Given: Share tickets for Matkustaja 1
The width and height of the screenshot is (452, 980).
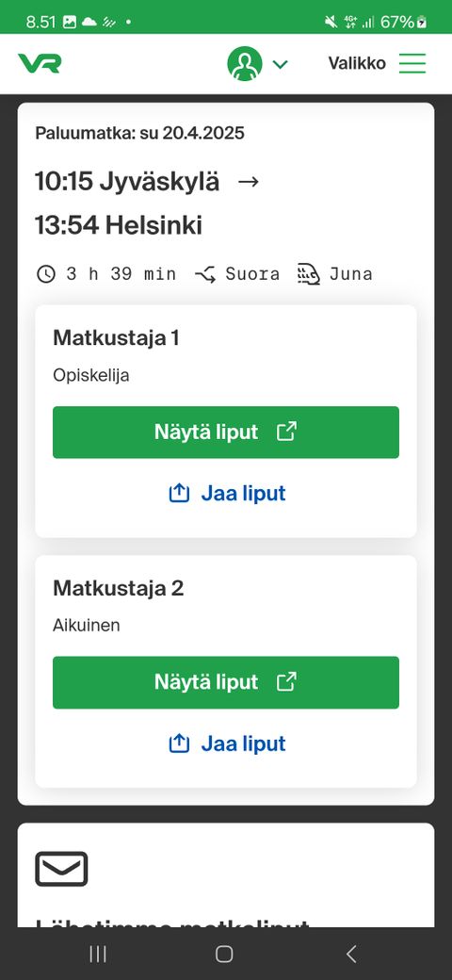Looking at the screenshot, I should click(227, 493).
